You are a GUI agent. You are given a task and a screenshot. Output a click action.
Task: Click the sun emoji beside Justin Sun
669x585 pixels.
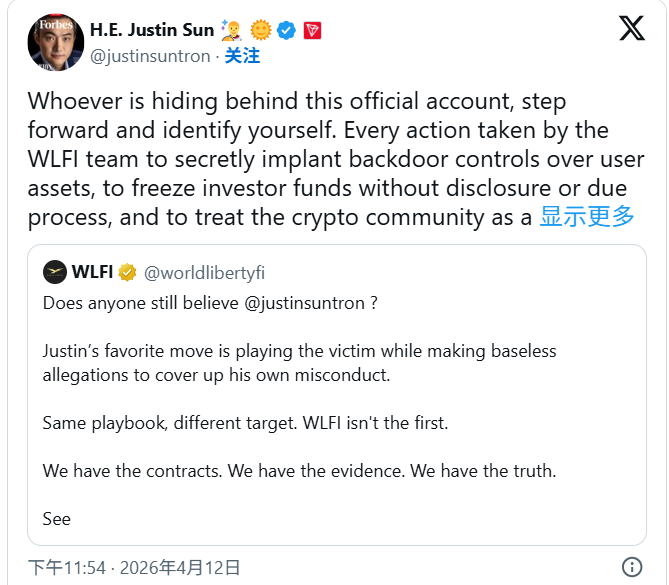pos(261,30)
